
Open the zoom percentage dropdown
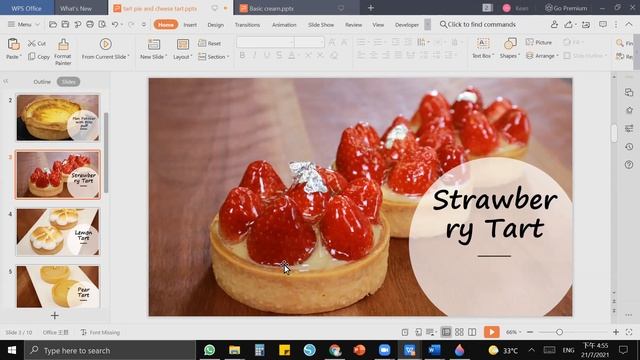(513, 332)
